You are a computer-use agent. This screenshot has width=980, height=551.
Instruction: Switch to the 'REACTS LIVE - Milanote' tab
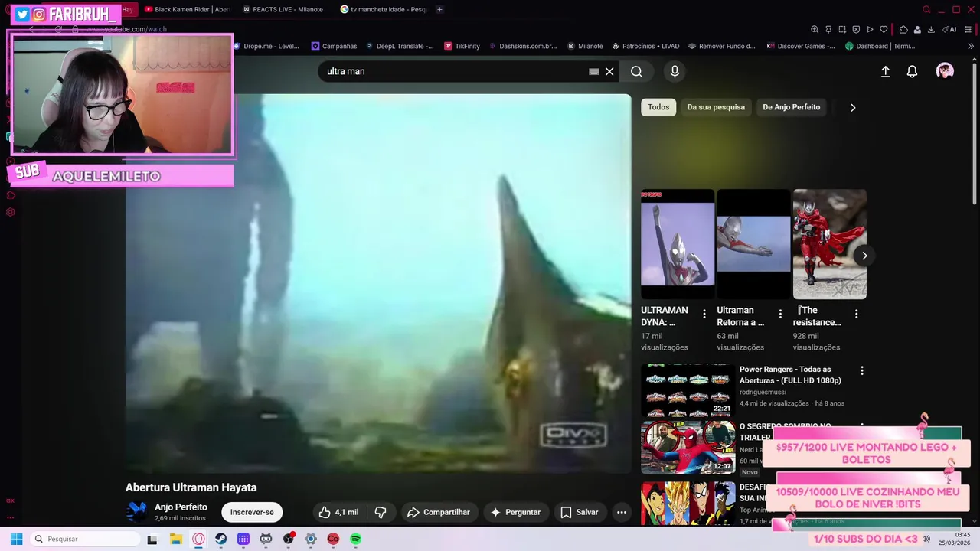(283, 9)
